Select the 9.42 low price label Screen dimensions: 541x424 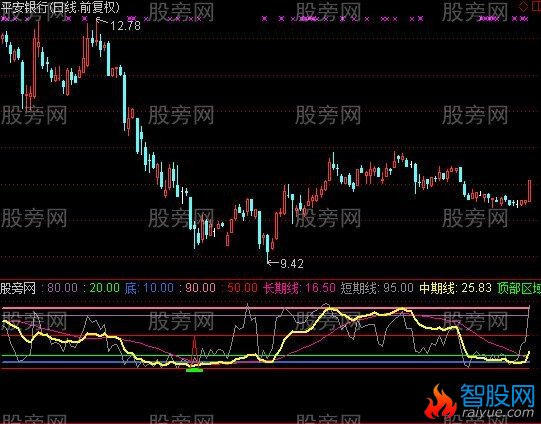(x=292, y=264)
